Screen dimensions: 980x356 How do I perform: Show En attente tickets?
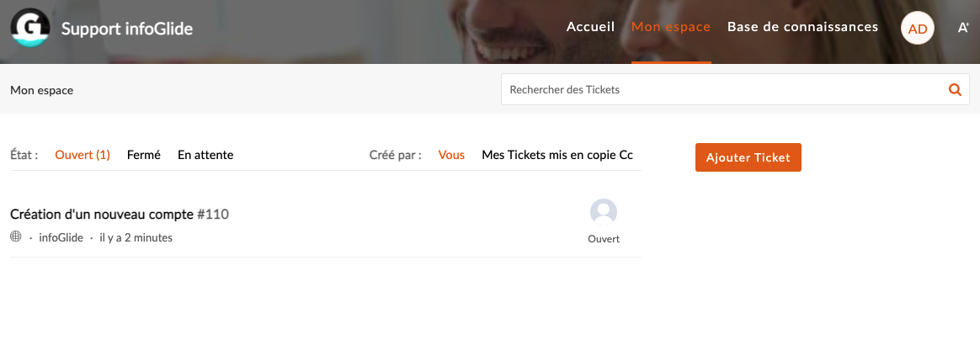tap(205, 155)
